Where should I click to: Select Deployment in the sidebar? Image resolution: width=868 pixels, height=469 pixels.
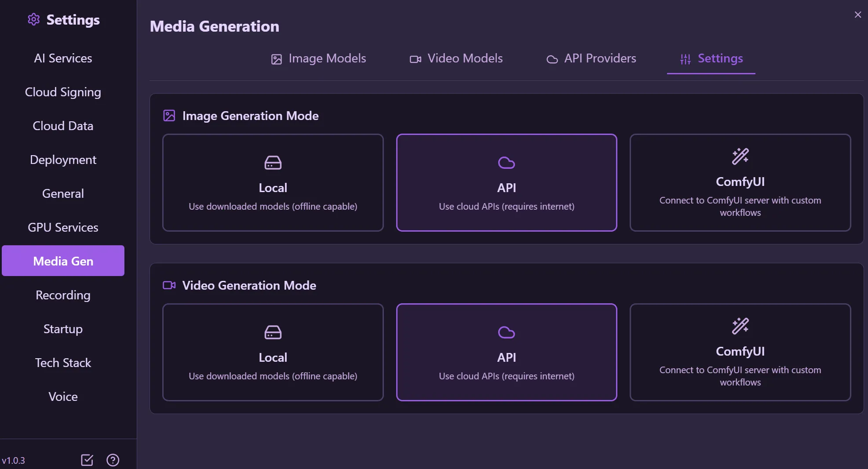pos(63,160)
